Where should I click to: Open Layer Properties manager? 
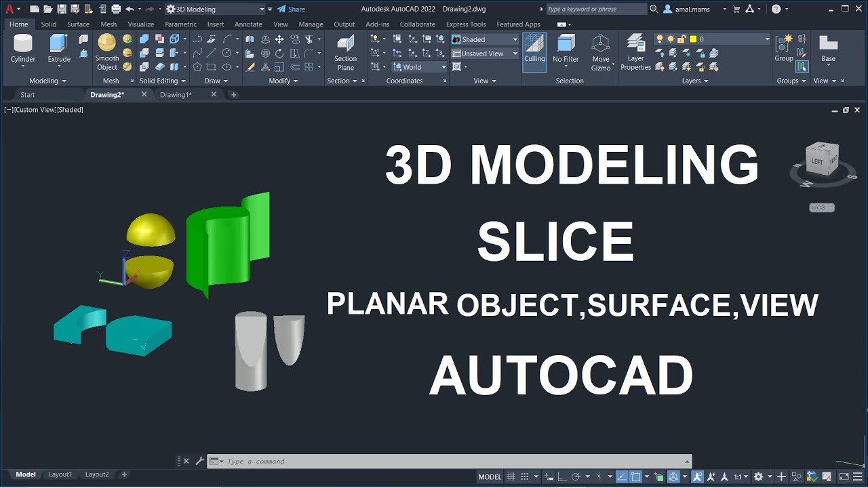(635, 52)
